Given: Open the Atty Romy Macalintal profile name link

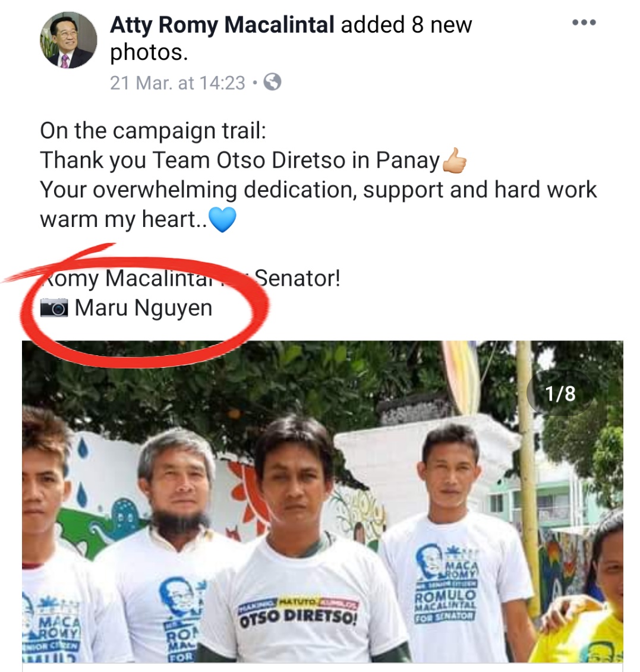Looking at the screenshot, I should (222, 25).
